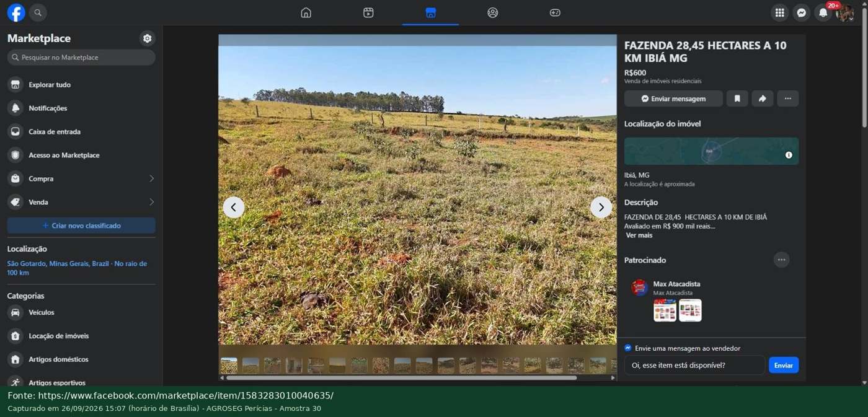Browse the Locação de imóveis category
868x417 pixels.
tap(81, 336)
